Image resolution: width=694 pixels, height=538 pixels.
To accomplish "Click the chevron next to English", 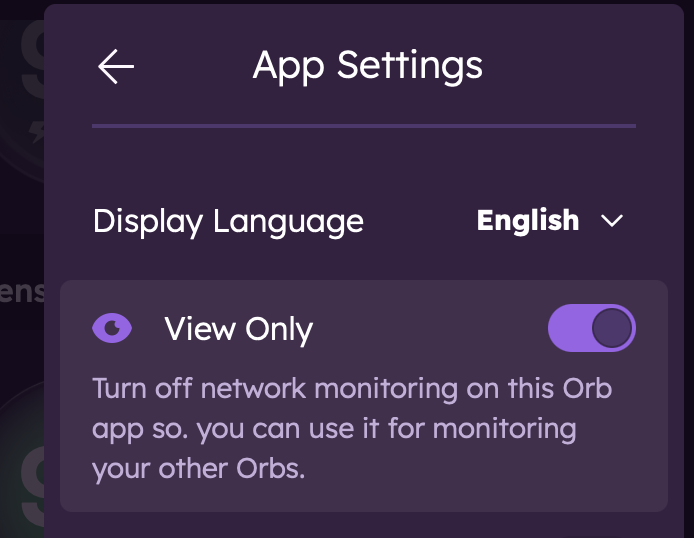I will click(612, 221).
